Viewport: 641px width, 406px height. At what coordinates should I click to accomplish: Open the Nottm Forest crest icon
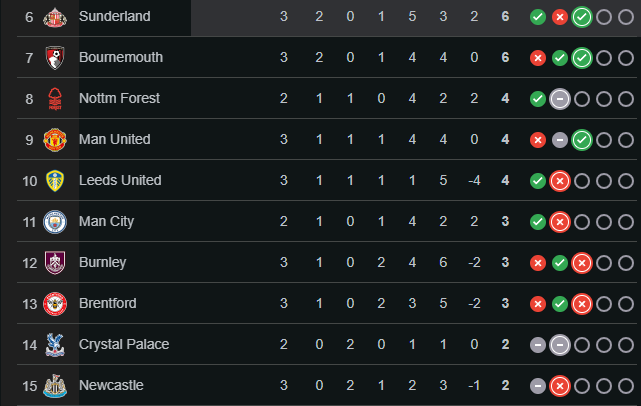click(55, 99)
